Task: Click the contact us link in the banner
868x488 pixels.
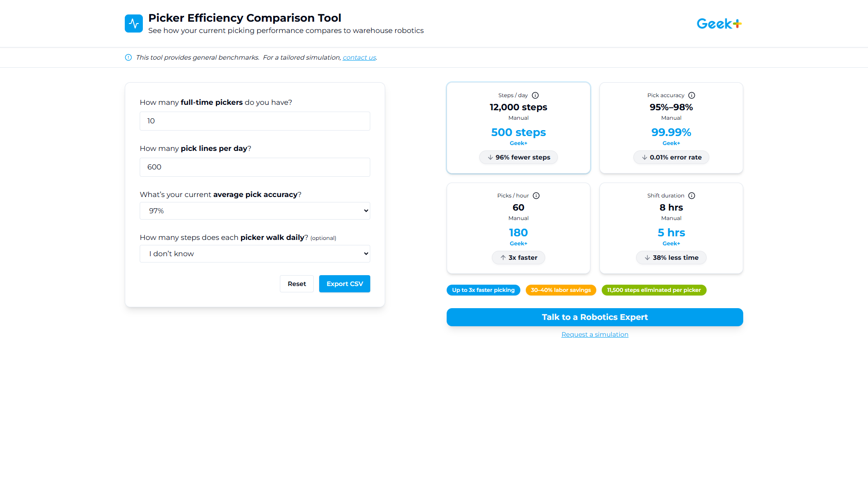Action: click(x=359, y=57)
